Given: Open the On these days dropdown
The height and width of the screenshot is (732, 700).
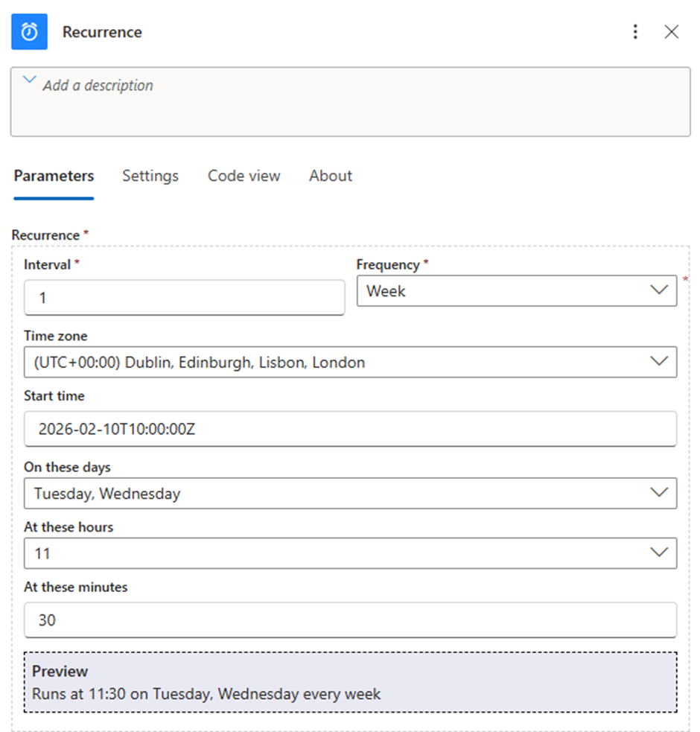Looking at the screenshot, I should [x=335, y=494].
